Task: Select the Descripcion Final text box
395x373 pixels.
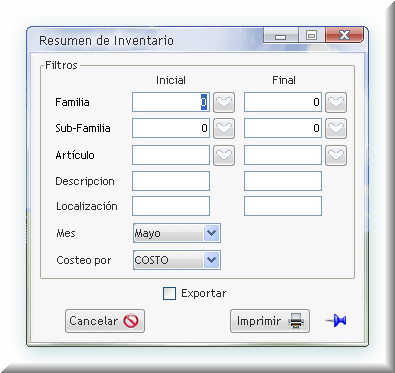Action: tap(283, 181)
